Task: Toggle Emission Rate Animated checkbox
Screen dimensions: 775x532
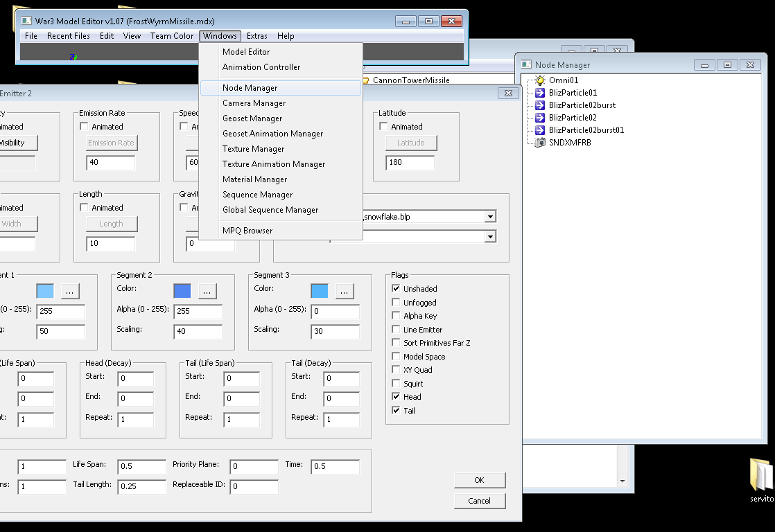Action: coord(84,127)
